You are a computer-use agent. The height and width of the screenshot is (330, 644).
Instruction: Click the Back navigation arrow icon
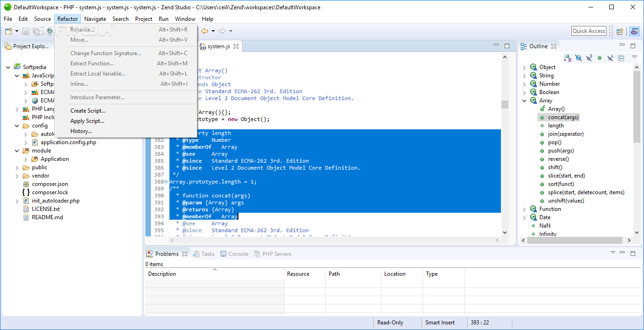pyautogui.click(x=204, y=31)
